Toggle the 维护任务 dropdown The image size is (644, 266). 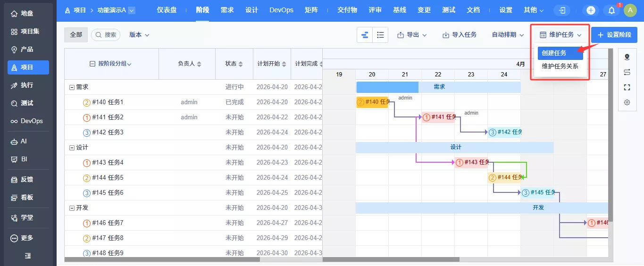coord(560,35)
